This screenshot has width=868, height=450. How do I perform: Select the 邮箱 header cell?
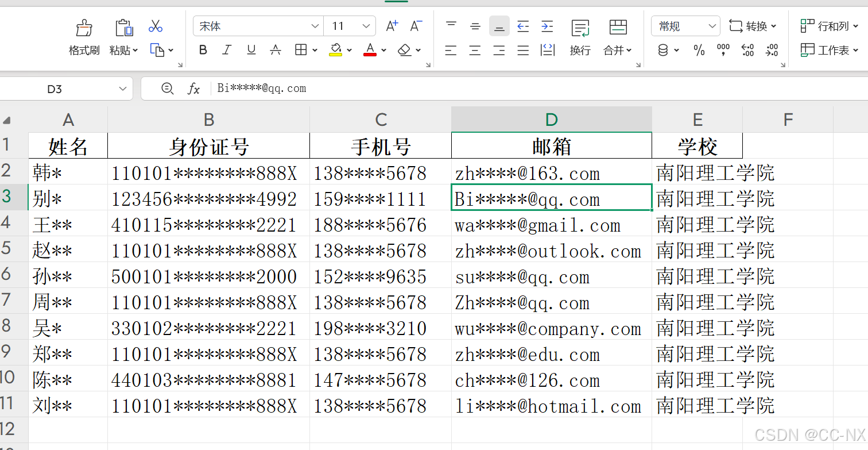click(x=552, y=146)
